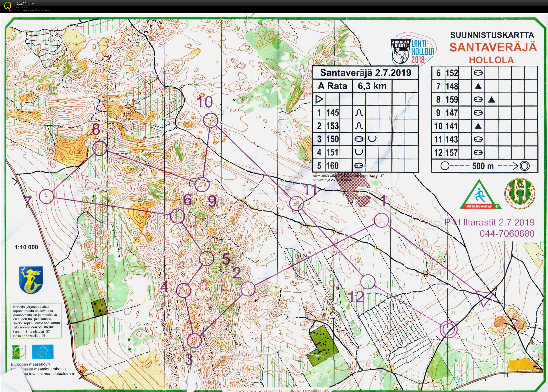Click the Versio 2.4 text
Viewport: 548px width, 392px height.
pos(22,7)
